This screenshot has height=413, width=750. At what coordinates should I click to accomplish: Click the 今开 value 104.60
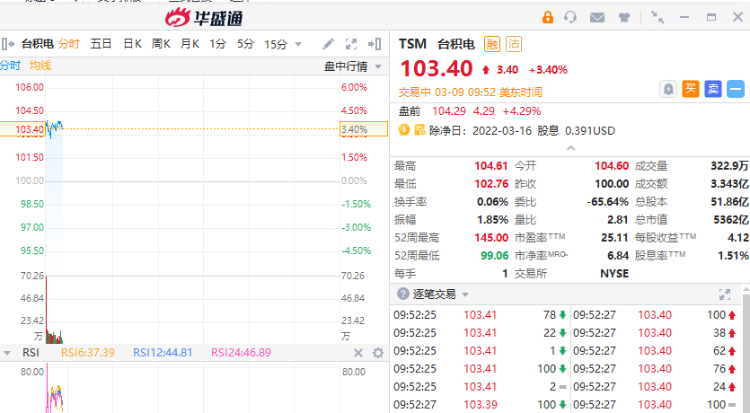[x=612, y=166]
